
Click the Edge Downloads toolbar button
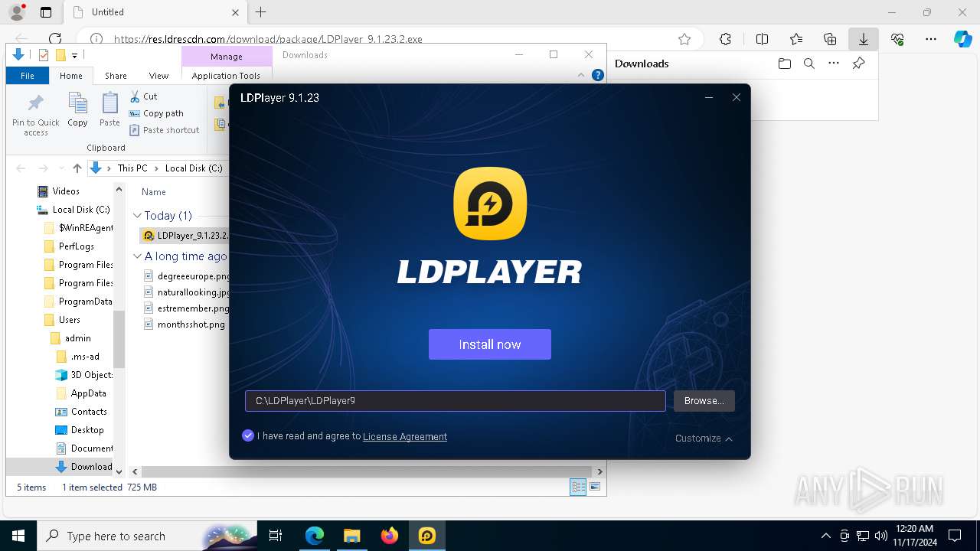pyautogui.click(x=863, y=39)
